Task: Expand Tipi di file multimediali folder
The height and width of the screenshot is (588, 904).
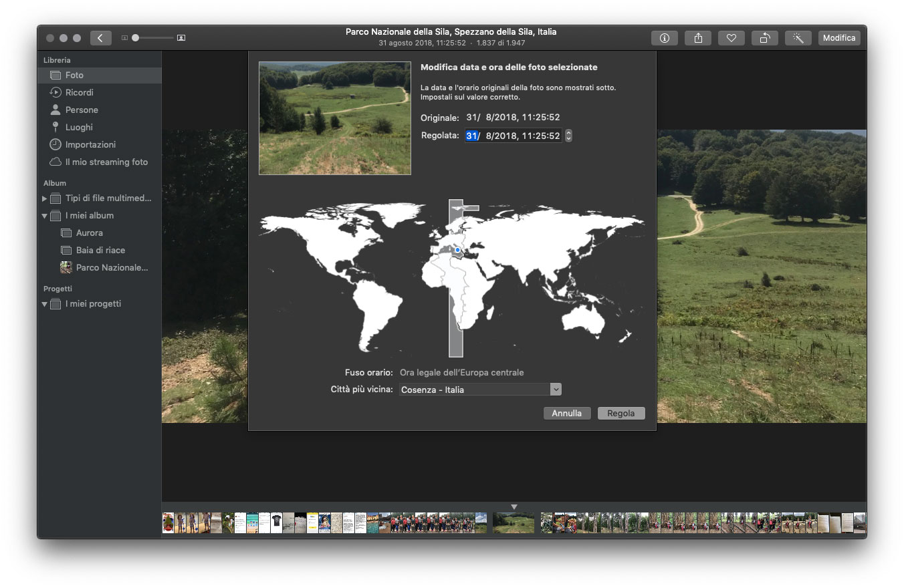Action: pyautogui.click(x=45, y=198)
